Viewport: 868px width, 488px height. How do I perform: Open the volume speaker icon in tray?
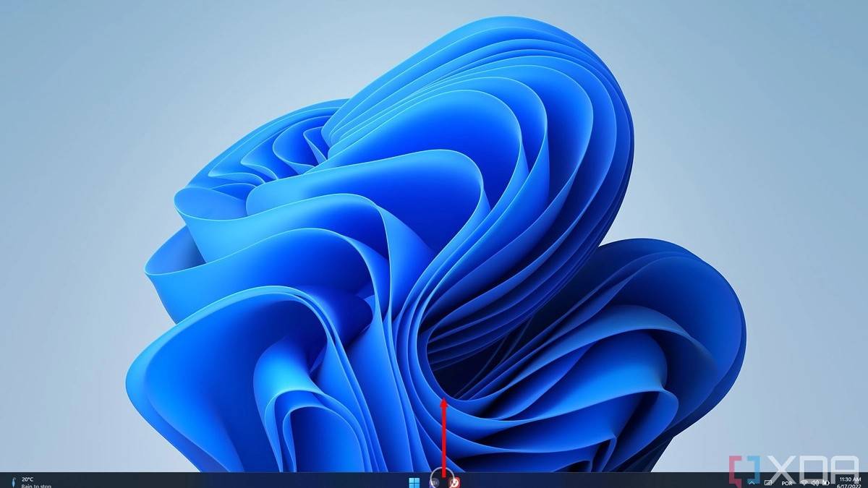(815, 482)
